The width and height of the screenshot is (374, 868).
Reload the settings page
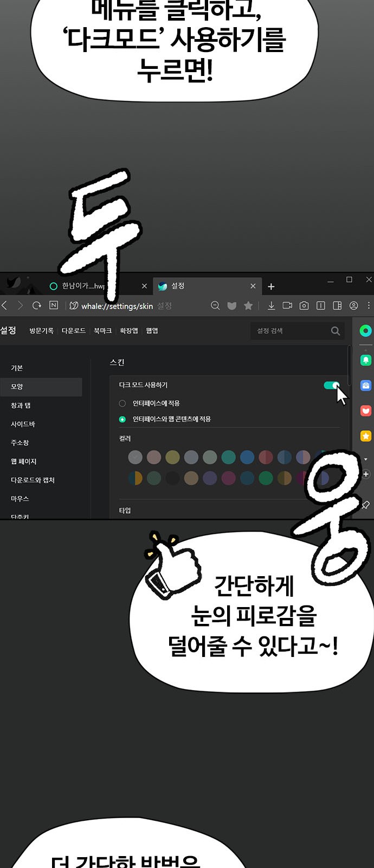pyautogui.click(x=37, y=305)
